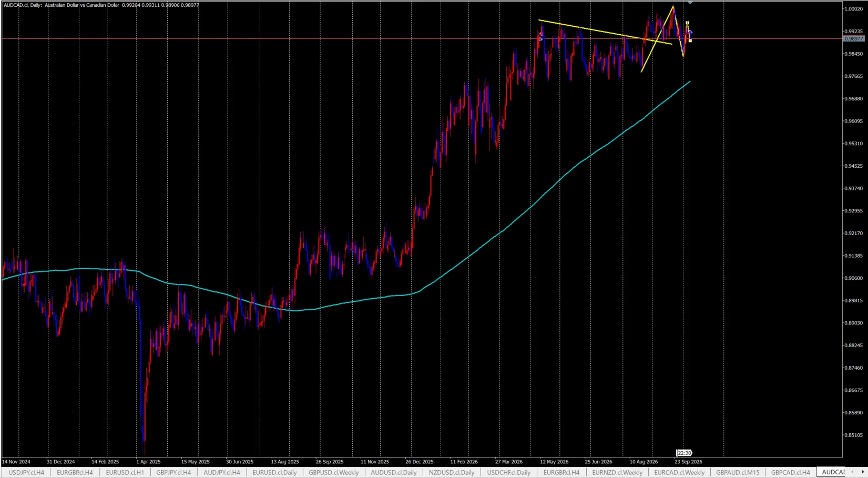Switch to the AUDJPY.cl,H4 tab
This screenshot has width=868, height=478.
tap(221, 472)
